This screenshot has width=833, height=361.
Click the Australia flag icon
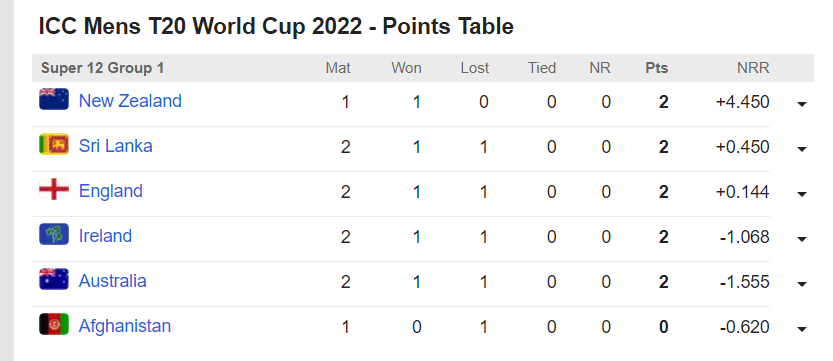tap(54, 279)
